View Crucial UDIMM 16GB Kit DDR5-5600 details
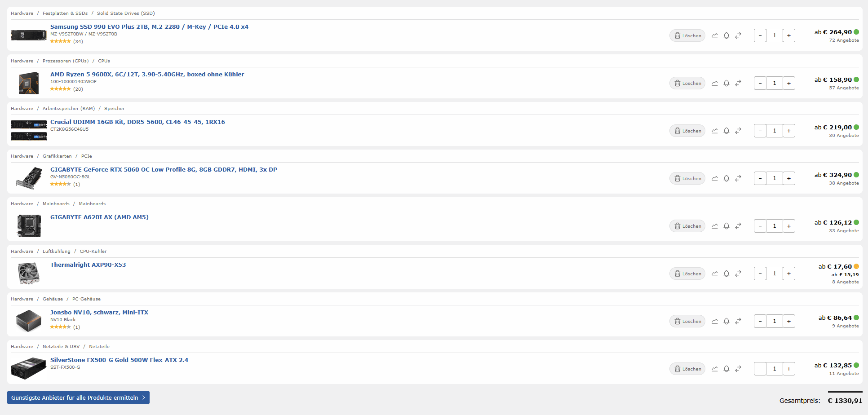The height and width of the screenshot is (415, 868). 137,122
